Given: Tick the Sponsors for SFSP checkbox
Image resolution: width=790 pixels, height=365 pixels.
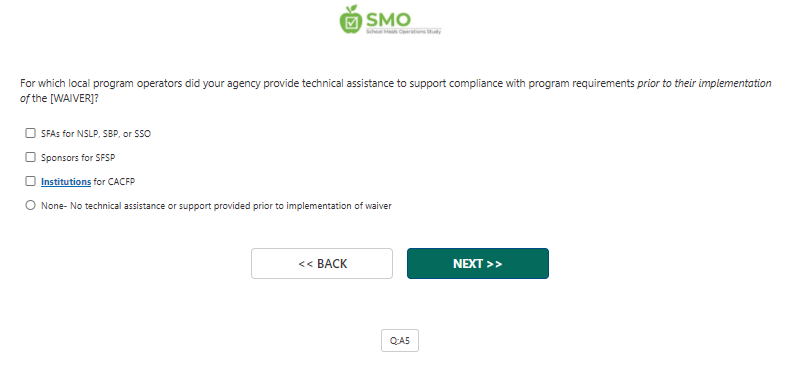Looking at the screenshot, I should click(31, 157).
